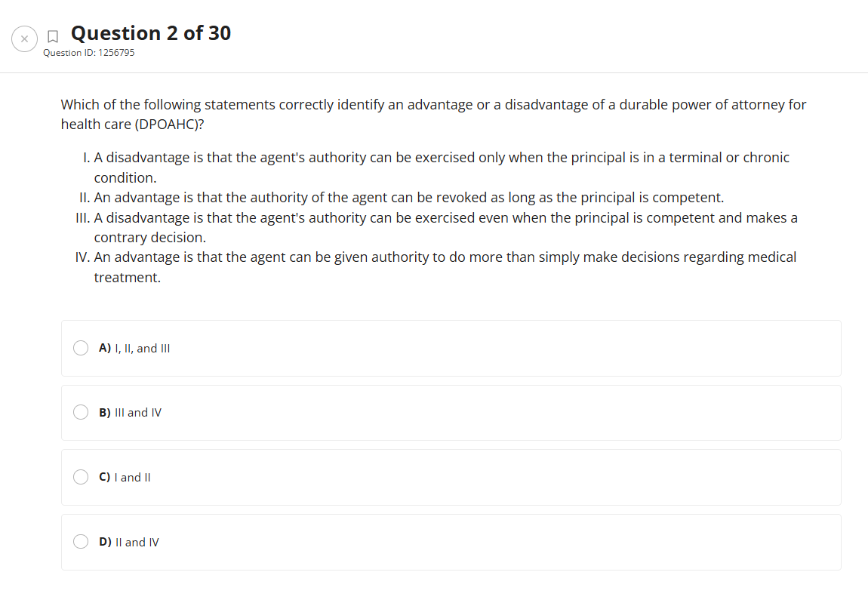Click the bold "D)" option letter
Viewport: 868px width, 606px height.
pos(105,542)
